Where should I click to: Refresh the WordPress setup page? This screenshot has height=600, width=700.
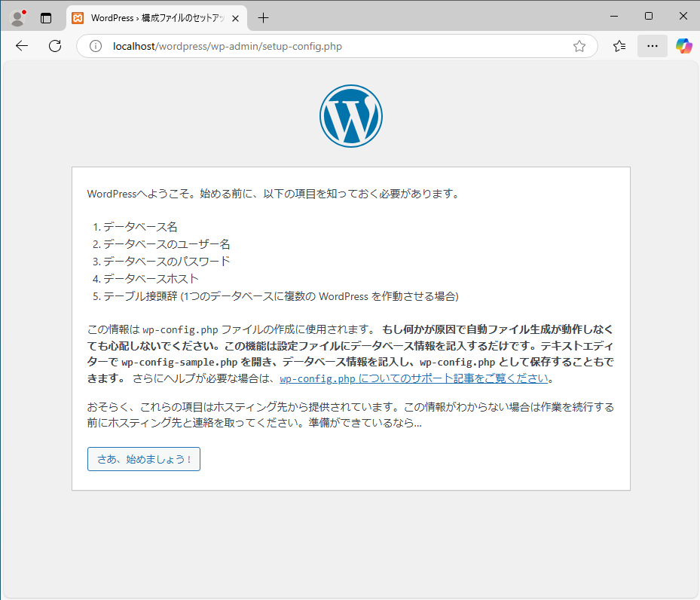(55, 46)
